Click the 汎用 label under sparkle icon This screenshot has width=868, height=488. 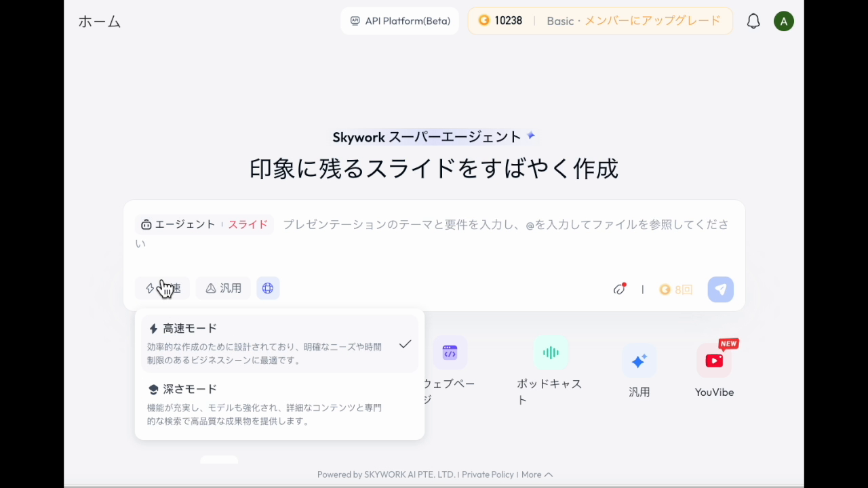tap(639, 392)
